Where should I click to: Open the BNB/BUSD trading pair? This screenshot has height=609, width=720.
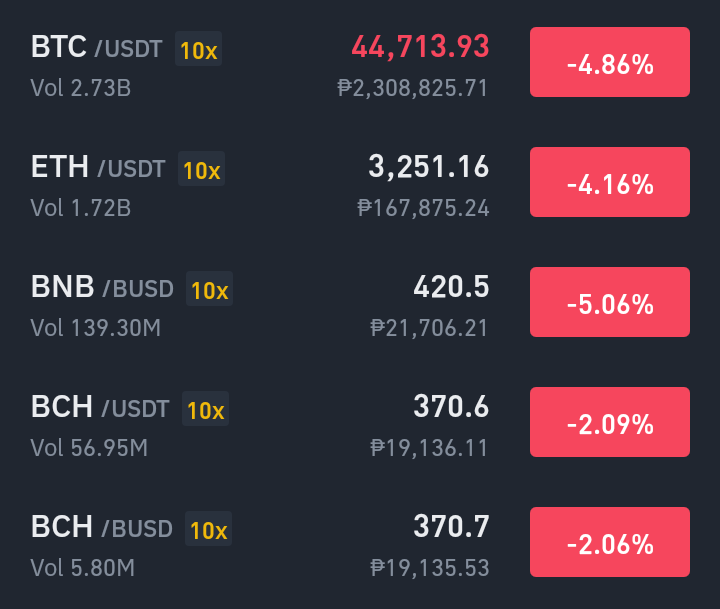pyautogui.click(x=360, y=302)
